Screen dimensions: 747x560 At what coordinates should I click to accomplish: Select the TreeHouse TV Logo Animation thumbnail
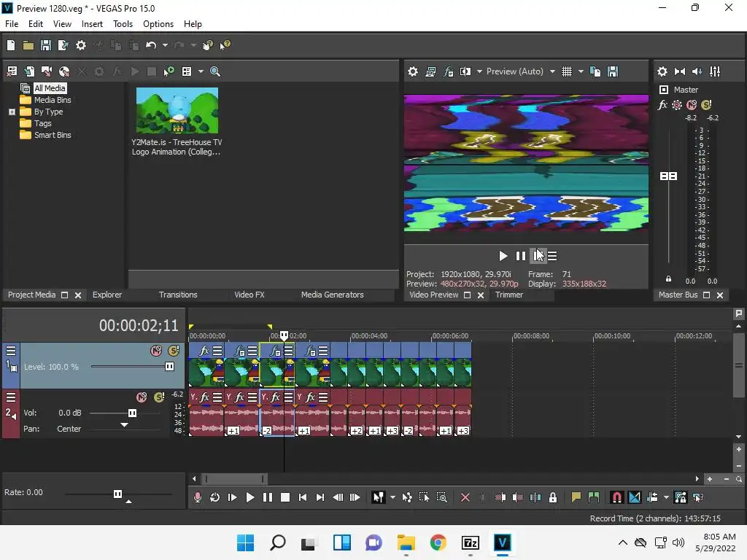[x=177, y=111]
